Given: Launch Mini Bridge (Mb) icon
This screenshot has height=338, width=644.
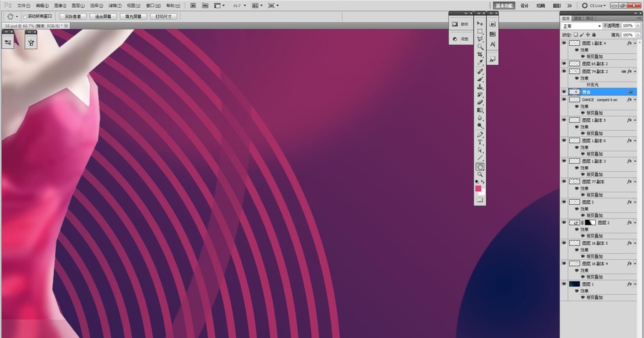Looking at the screenshot, I should (x=206, y=6).
